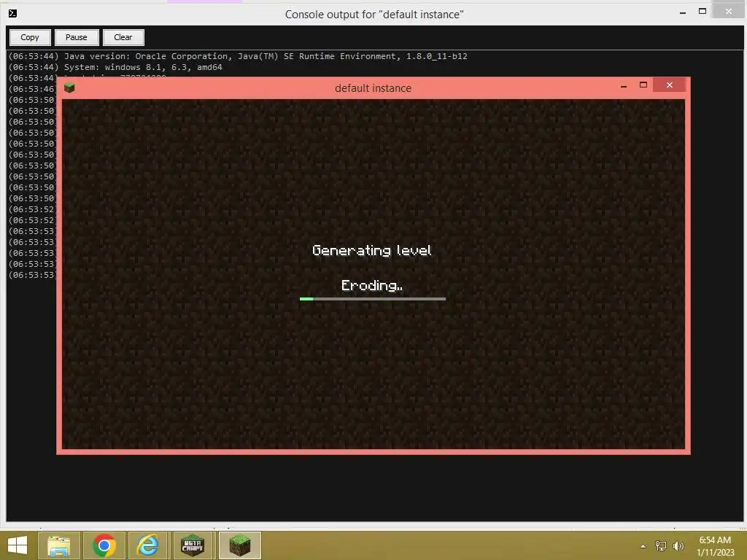
Task: Click the Eroding level generation progress bar
Action: click(373, 299)
